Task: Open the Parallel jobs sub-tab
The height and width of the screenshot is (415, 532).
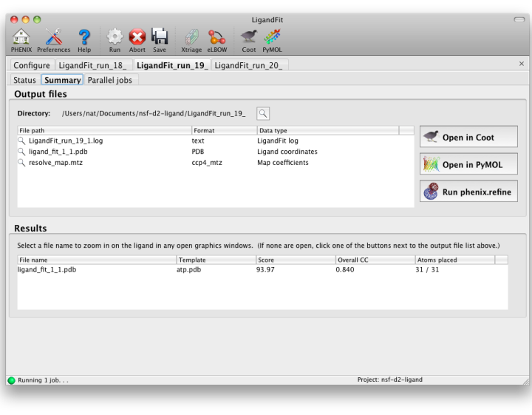Action: pos(109,80)
